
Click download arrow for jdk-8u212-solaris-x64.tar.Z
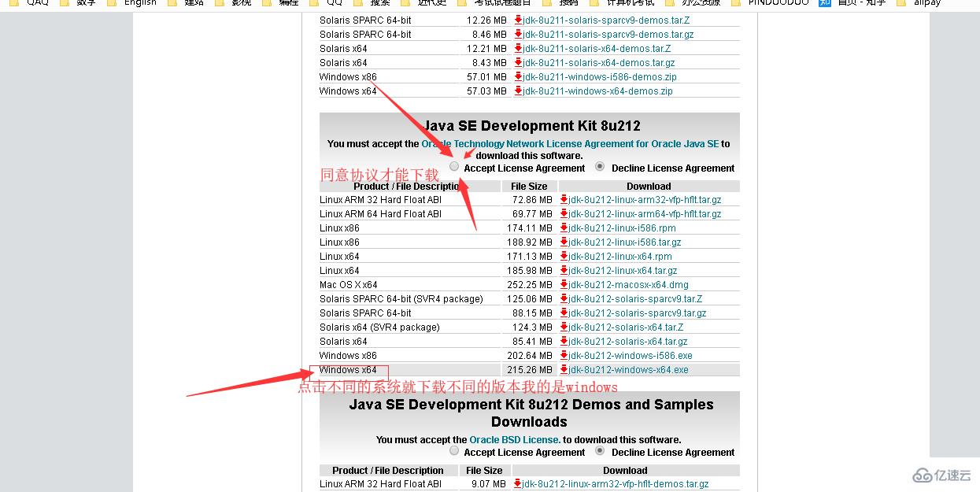563,327
